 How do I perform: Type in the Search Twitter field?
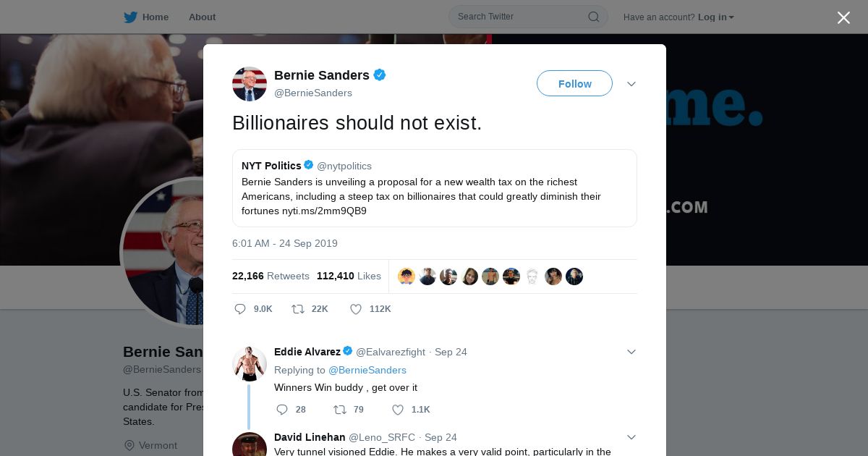(x=517, y=17)
